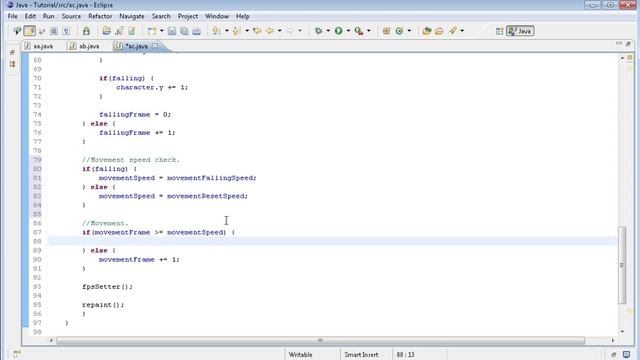Minimize the editor area
640x360 pixels.
(x=619, y=43)
